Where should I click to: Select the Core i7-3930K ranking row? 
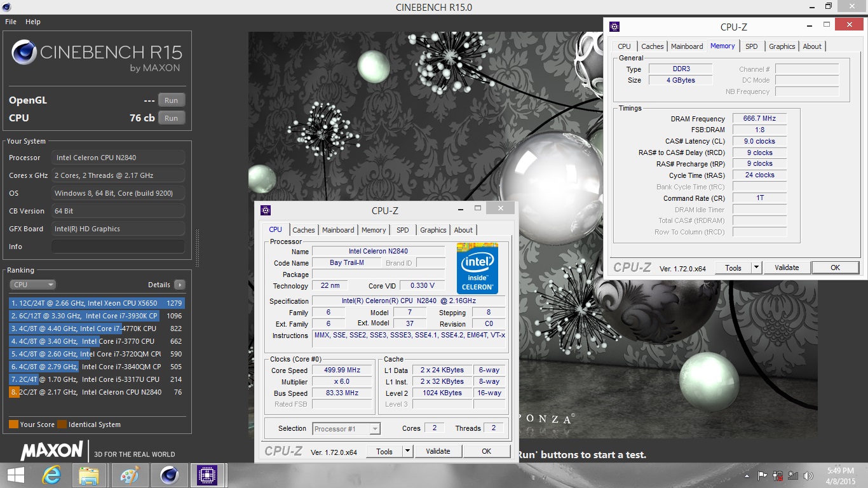[96, 316]
